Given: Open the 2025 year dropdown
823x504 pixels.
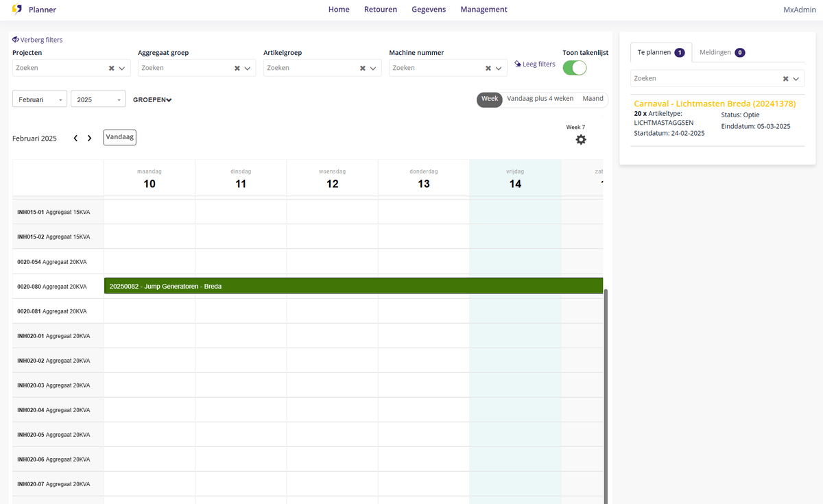Looking at the screenshot, I should click(98, 99).
